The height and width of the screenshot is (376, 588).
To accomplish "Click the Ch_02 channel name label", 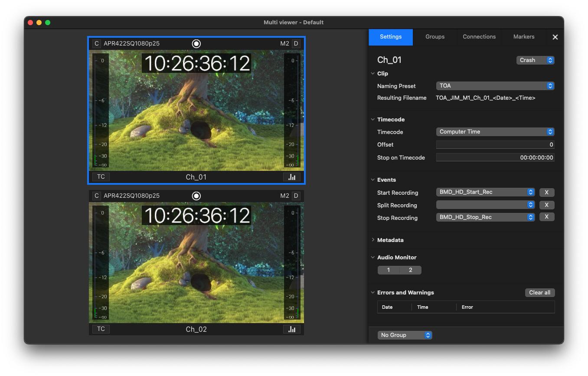I will (196, 329).
